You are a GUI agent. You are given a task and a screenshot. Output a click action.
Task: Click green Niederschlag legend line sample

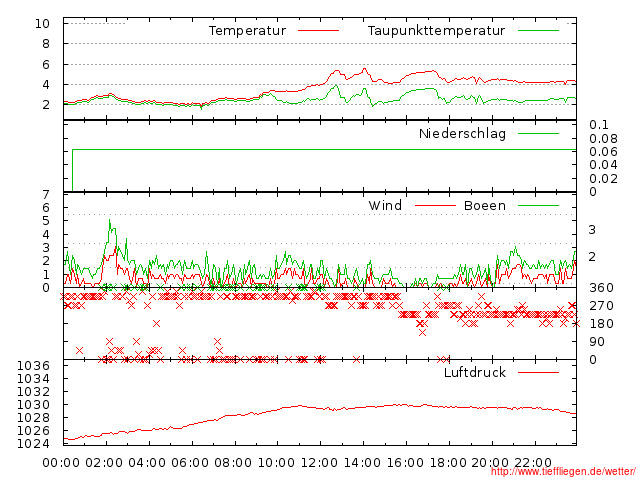[x=538, y=133]
